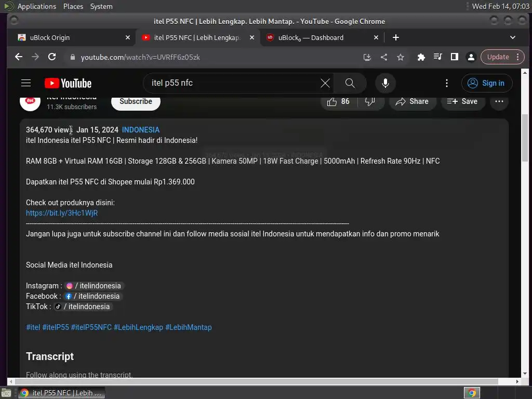Click the 'Transcript' heading
532x399 pixels.
(50, 356)
